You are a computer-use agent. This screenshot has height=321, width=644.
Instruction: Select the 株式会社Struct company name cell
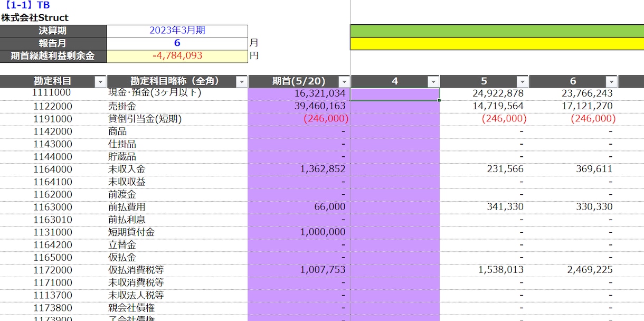click(35, 17)
